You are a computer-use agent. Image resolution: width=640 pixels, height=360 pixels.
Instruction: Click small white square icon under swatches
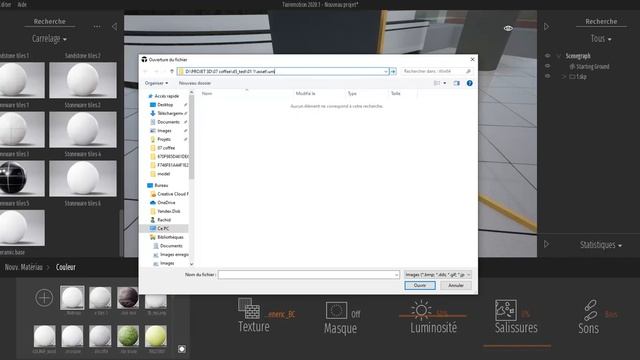tap(182, 349)
